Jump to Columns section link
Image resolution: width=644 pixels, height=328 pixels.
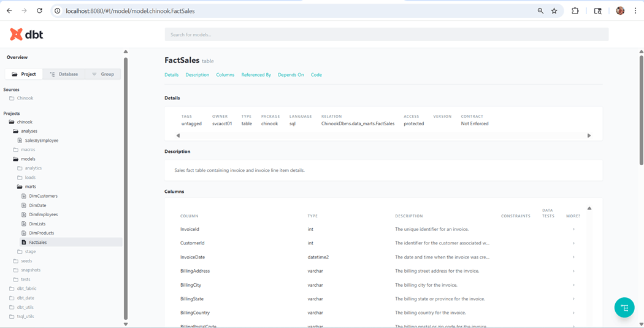226,75
